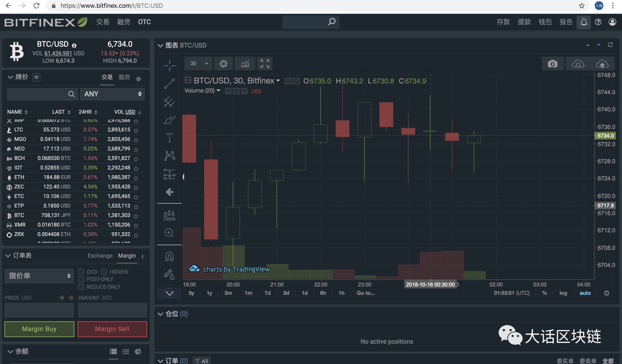The height and width of the screenshot is (364, 622).
Task: Collapse the chart BTC/USD panel
Action: coord(160,46)
